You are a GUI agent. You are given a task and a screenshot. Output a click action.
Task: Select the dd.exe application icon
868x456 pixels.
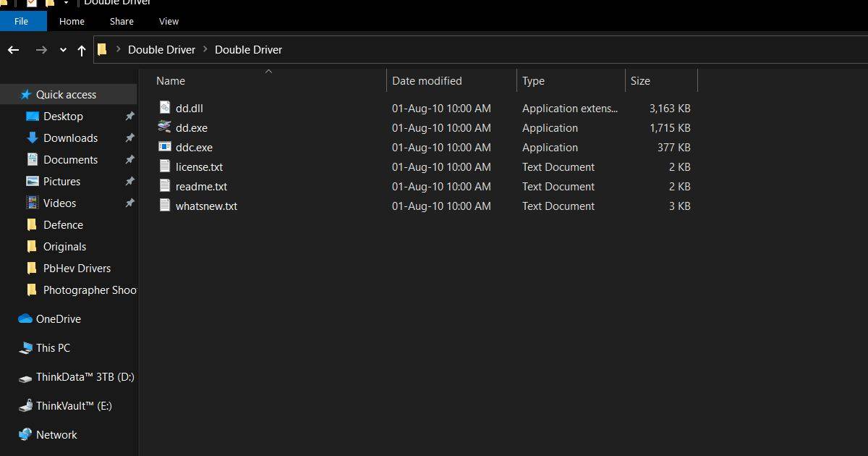tap(164, 127)
